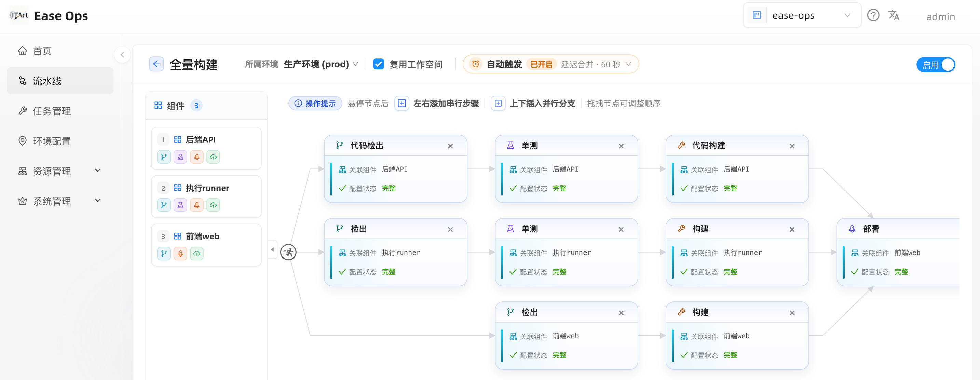The width and height of the screenshot is (980, 380).
Task: Click the branch icon under 执行runner component
Action: click(164, 205)
